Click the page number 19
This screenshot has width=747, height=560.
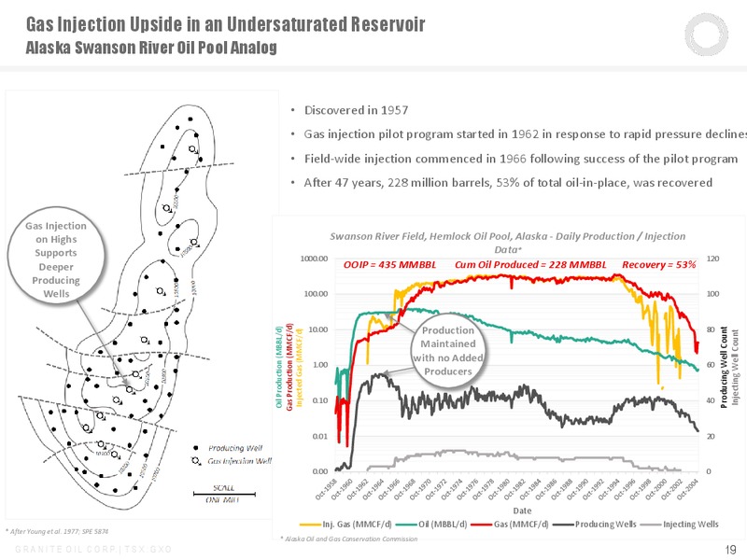coord(731,550)
